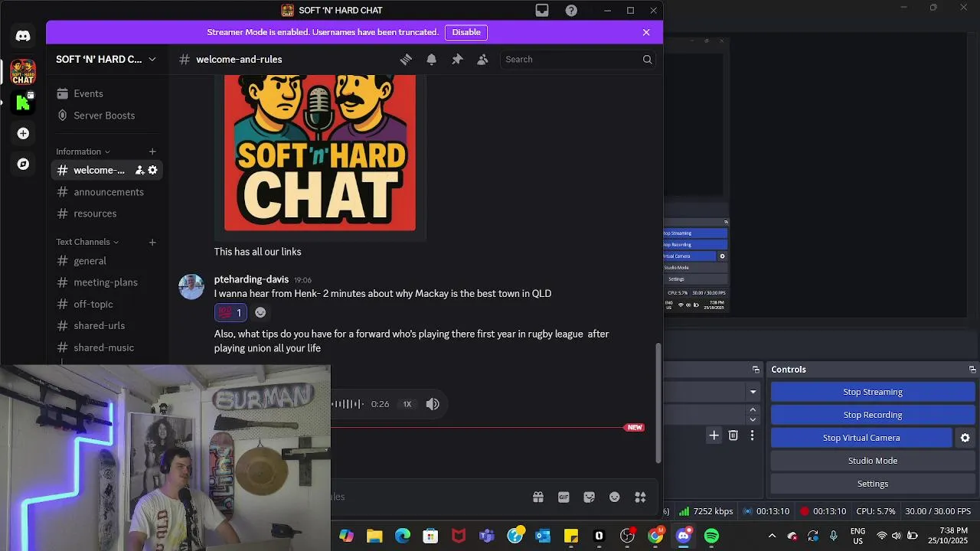Open OBS Settings button
This screenshot has width=980, height=551.
[873, 484]
